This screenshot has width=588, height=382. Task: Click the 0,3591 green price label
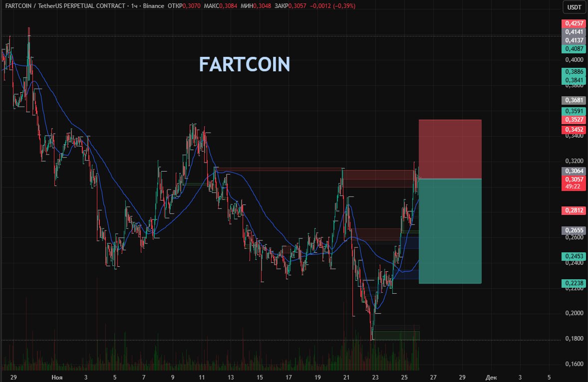[x=574, y=111]
